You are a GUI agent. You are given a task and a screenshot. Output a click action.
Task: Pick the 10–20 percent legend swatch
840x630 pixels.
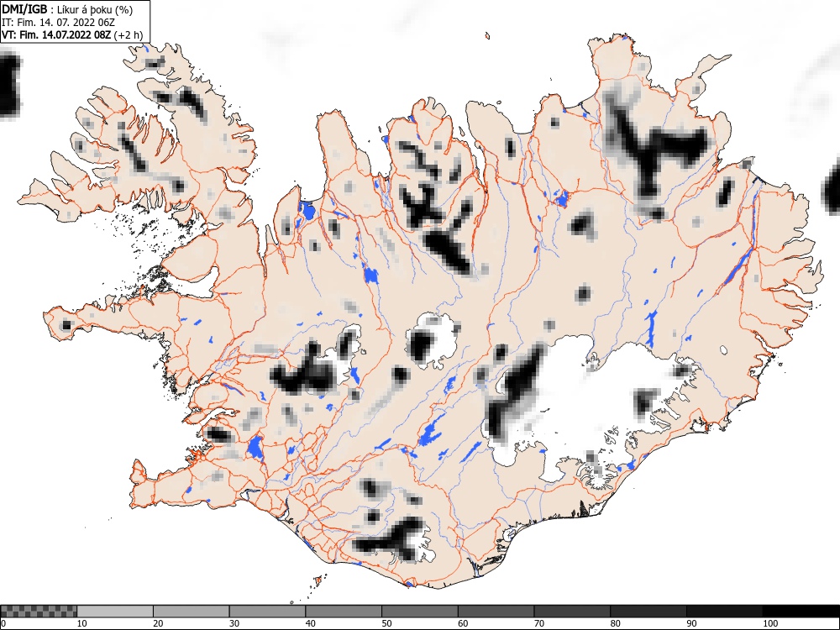(115, 612)
